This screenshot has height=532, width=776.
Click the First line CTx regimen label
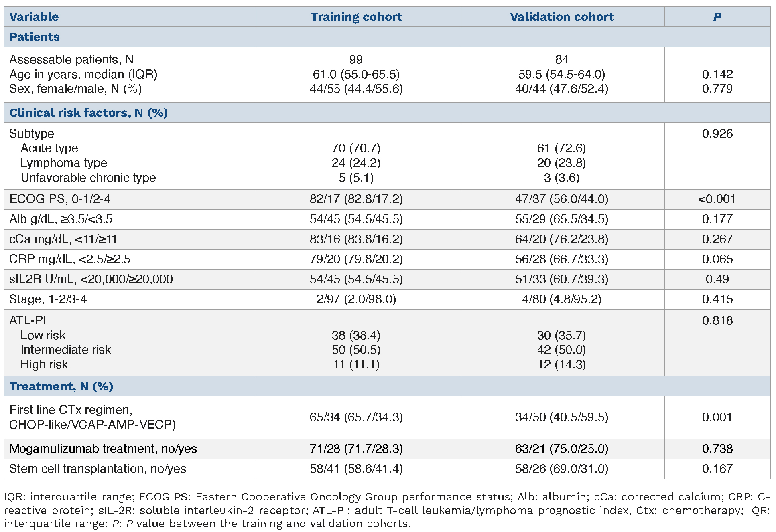click(x=71, y=410)
